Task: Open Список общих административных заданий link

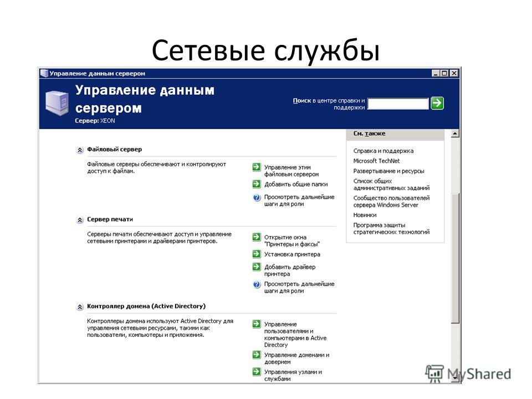Action: pos(391,185)
